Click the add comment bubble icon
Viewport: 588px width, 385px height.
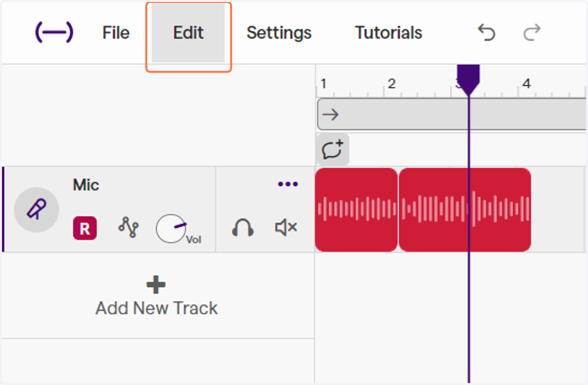pos(333,150)
